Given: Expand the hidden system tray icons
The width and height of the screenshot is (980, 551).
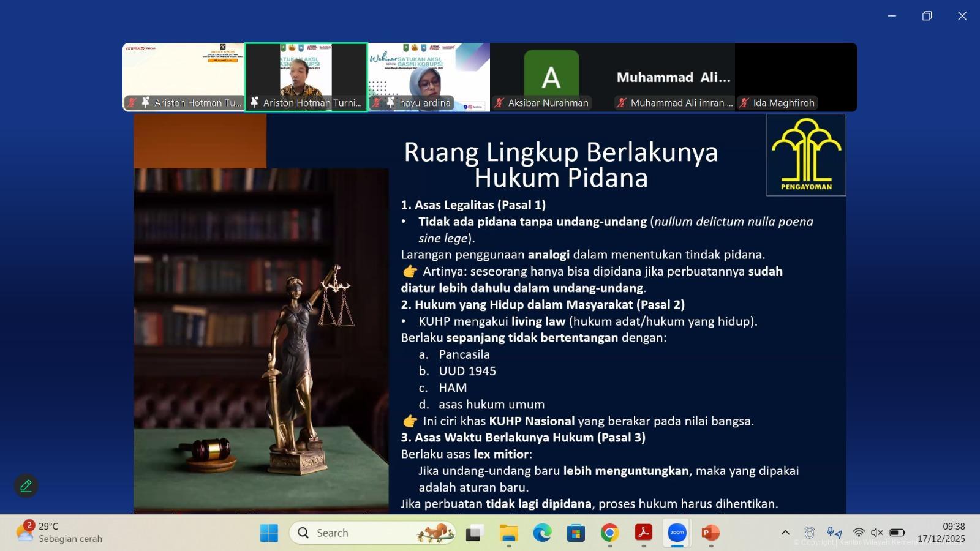Looking at the screenshot, I should [x=785, y=533].
